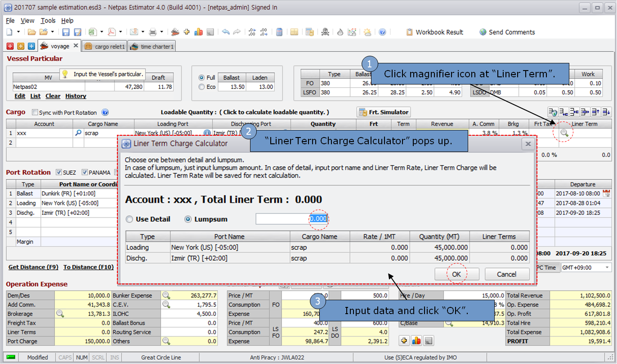Viewport: 617px width, 364px height.
Task: Click the Save floppy disk icon
Action: (66, 32)
